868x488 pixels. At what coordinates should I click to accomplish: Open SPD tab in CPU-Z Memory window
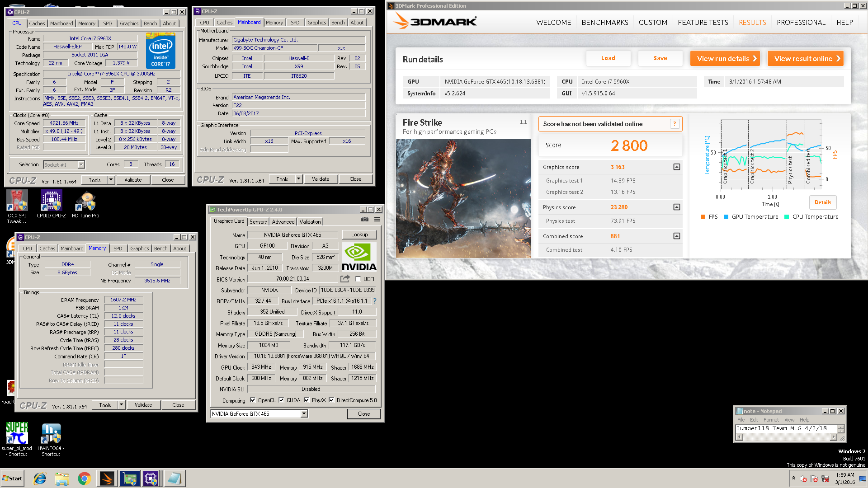pos(118,249)
